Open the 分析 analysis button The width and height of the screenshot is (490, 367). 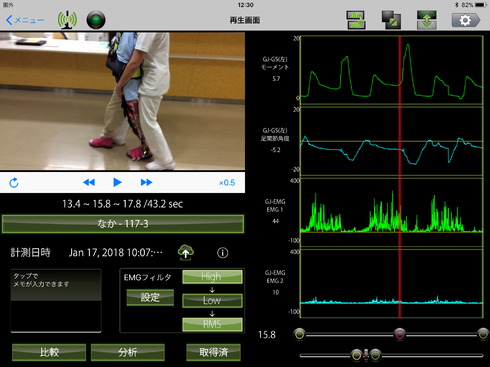[128, 352]
